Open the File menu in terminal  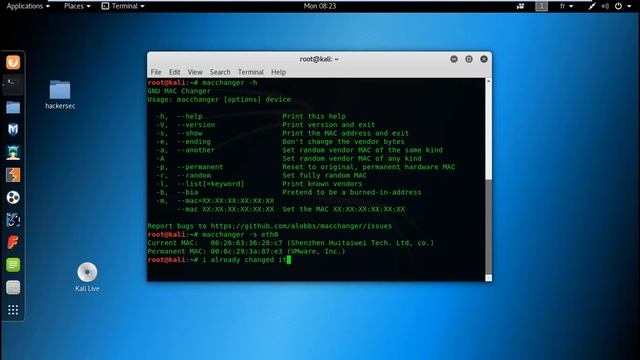(156, 72)
